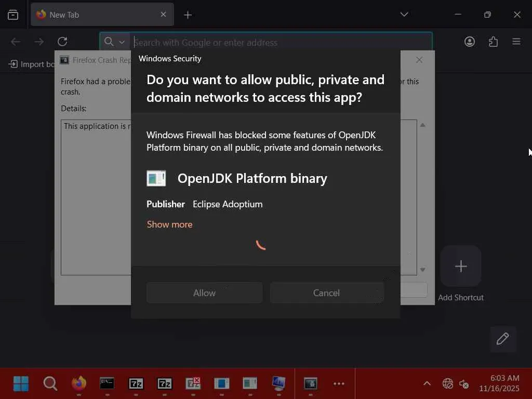This screenshot has height=399, width=532.
Task: Click the Crash Reporter details scroll-down arrow
Action: tap(422, 270)
